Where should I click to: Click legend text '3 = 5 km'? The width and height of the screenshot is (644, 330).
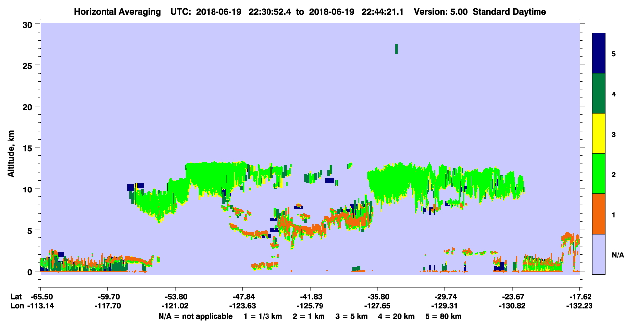(351, 316)
